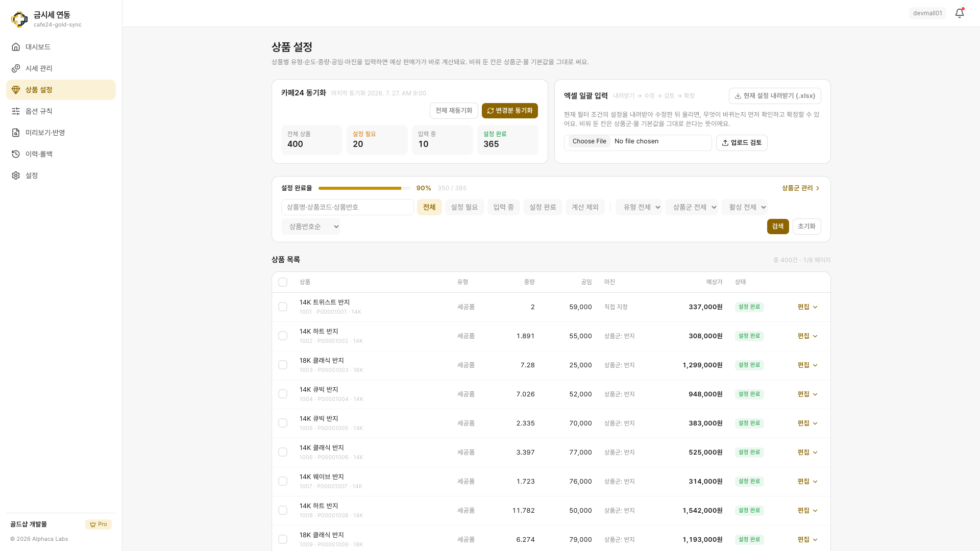This screenshot has width=980, height=551.
Task: Click the 입력 중 10 stat card
Action: point(443,140)
